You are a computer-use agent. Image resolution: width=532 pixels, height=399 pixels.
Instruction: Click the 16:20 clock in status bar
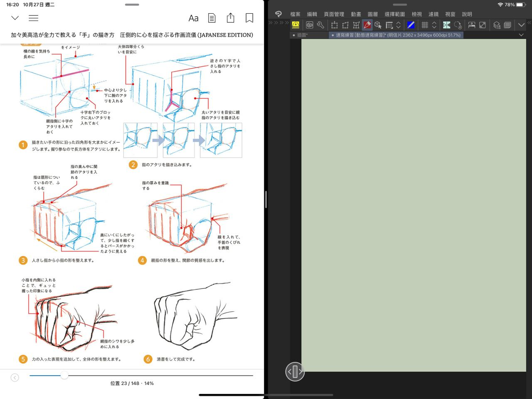12,5
